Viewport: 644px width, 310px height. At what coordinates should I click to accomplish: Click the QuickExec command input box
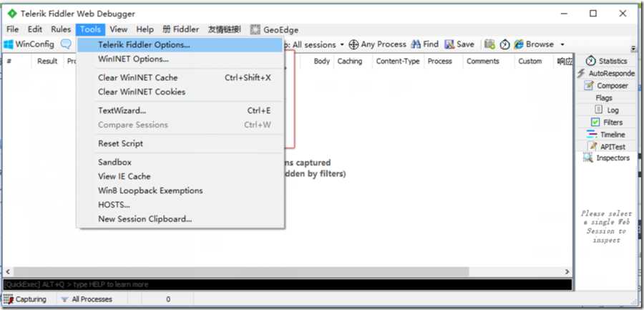tap(288, 284)
